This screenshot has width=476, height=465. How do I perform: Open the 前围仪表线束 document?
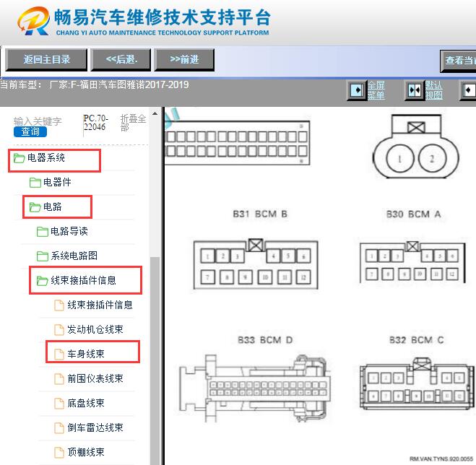coord(95,378)
